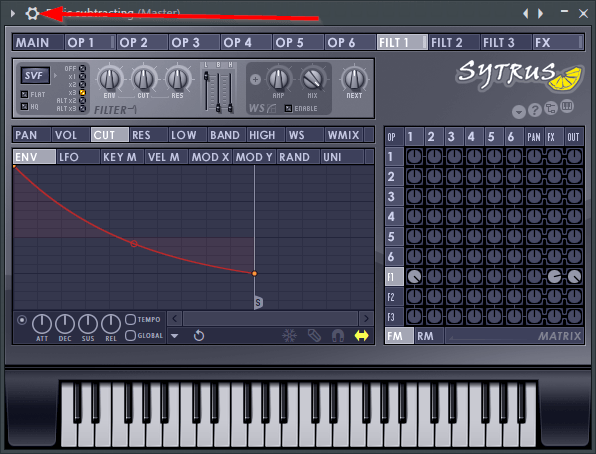The width and height of the screenshot is (596, 454).
Task: Select the ALT x2 filter slope option
Action: pos(82,100)
